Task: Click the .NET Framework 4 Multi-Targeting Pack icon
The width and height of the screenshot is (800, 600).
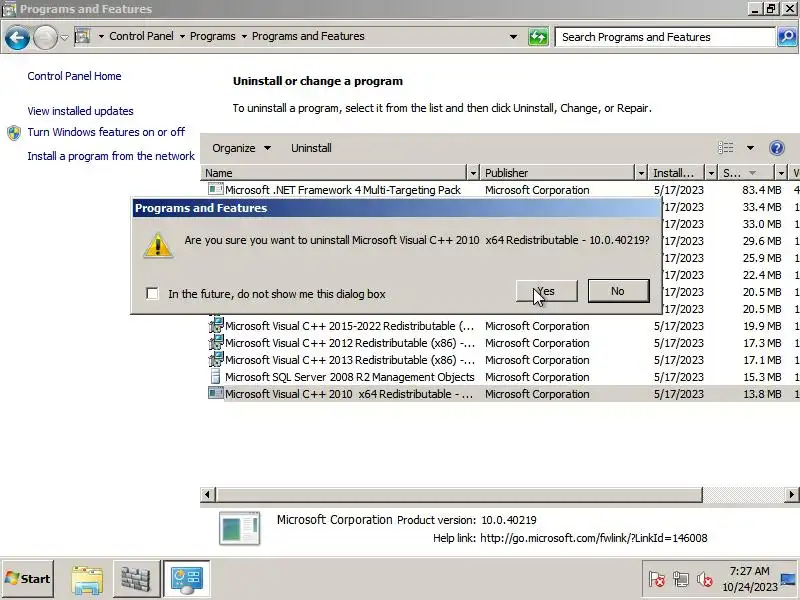Action: click(216, 189)
